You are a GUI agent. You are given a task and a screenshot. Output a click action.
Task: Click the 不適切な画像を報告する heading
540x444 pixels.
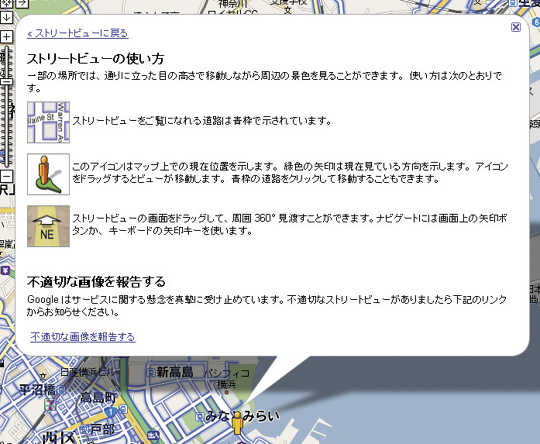(x=96, y=282)
